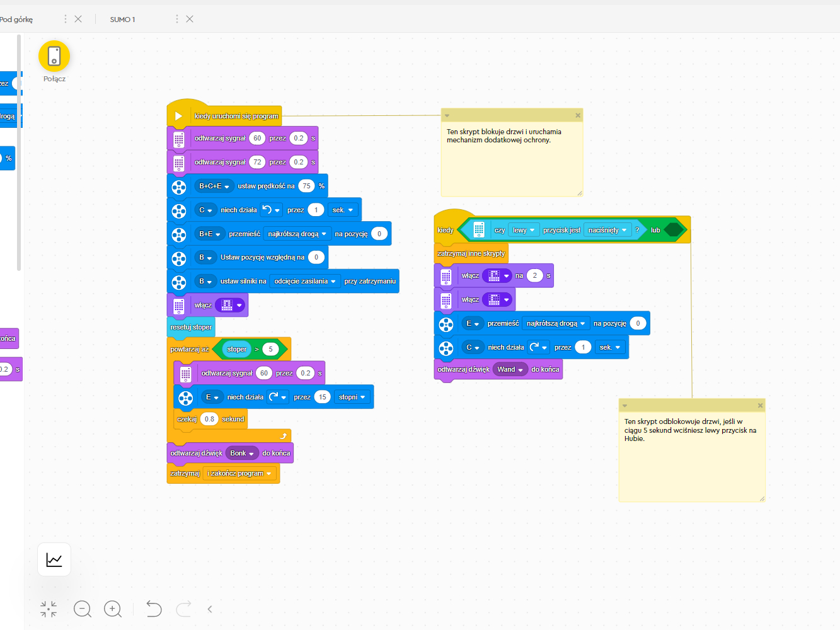This screenshot has height=630, width=840.
Task: Edit wait value 0.8 seconds
Action: click(209, 419)
